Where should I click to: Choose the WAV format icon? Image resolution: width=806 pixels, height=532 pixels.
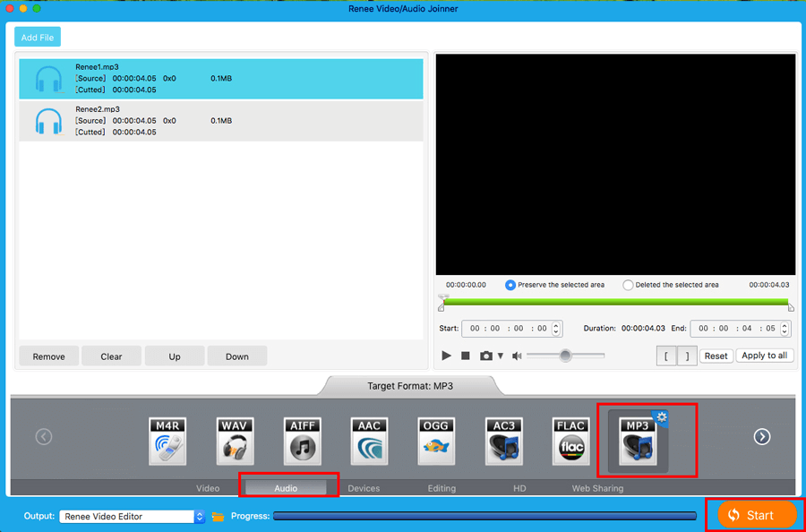(x=235, y=440)
